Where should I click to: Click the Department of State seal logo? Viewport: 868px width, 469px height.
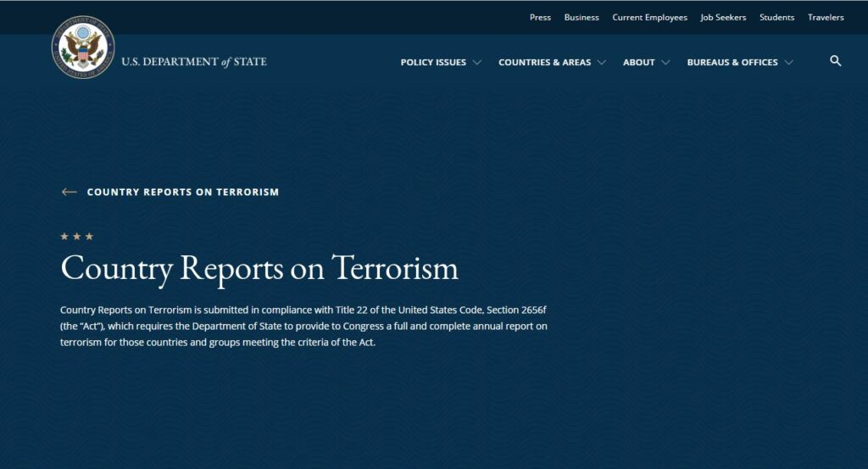83,47
